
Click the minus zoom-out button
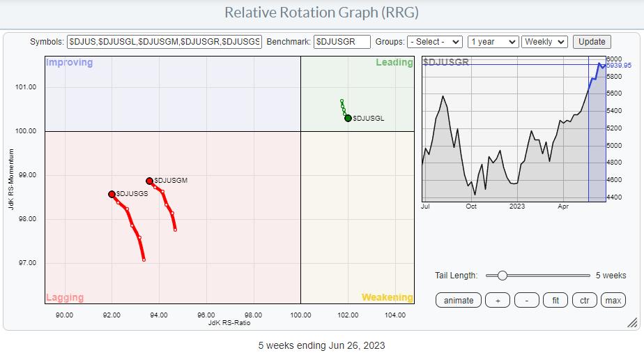click(526, 300)
